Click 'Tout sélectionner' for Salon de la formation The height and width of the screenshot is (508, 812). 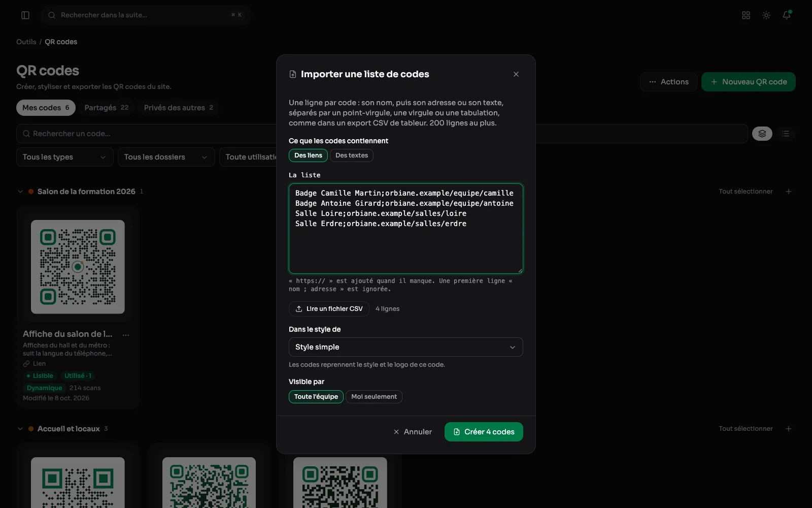(746, 192)
